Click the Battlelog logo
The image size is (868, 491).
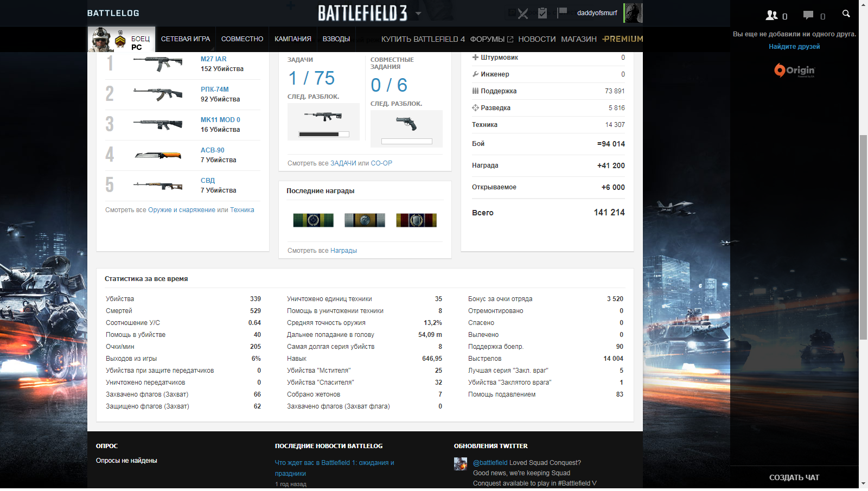pos(113,13)
